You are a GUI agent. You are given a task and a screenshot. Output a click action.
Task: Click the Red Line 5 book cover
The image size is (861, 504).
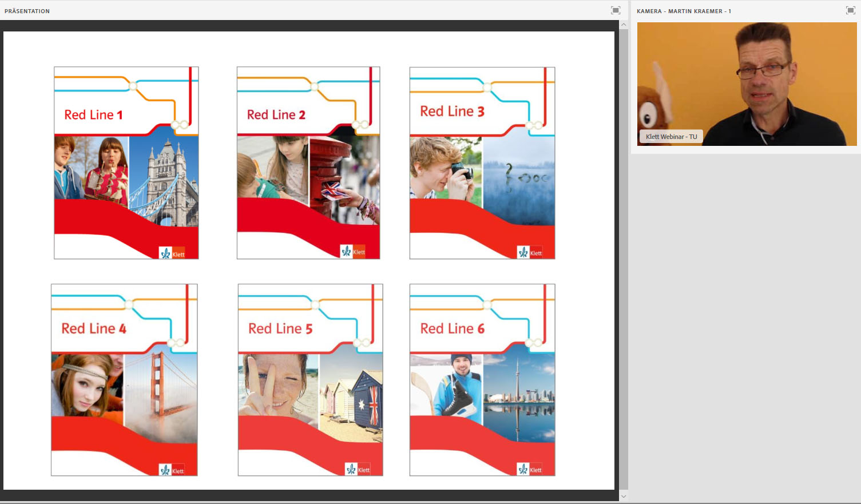[x=311, y=380]
